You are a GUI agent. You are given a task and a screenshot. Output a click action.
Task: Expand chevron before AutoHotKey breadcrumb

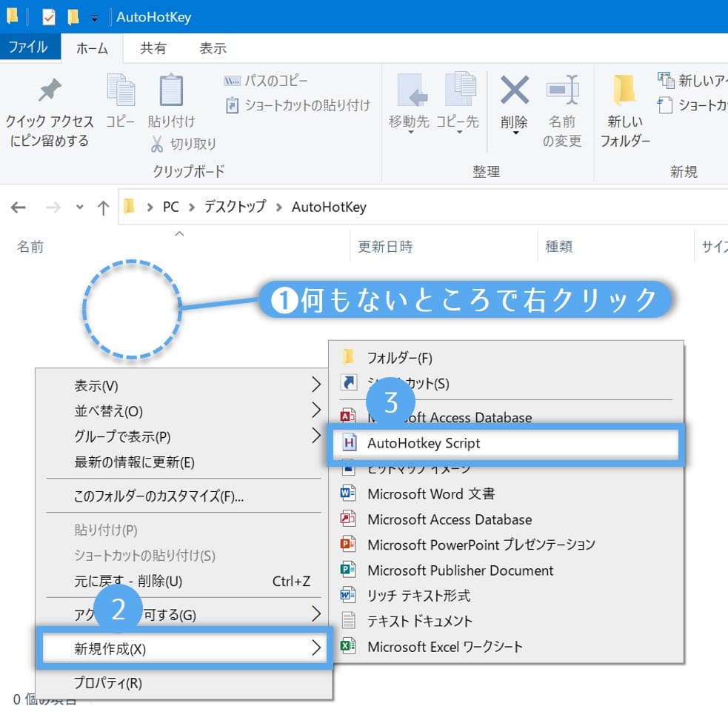[x=279, y=207]
